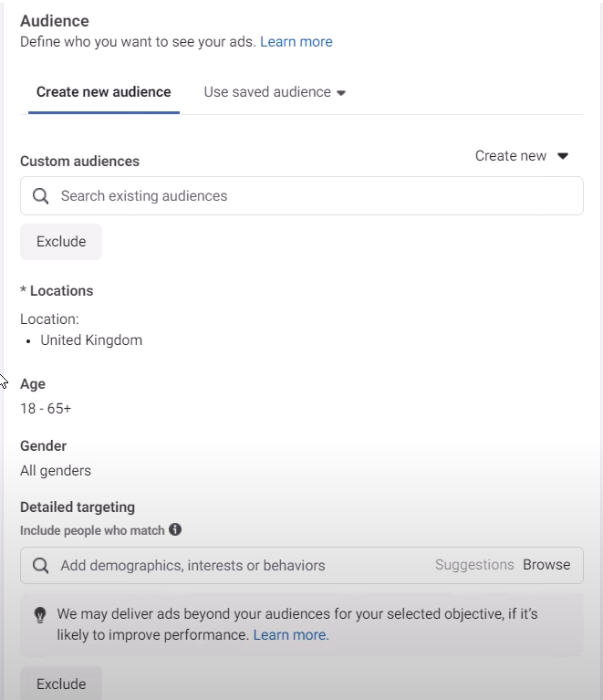
Task: Click the magnifier icon in Detailed targeting field
Action: click(40, 566)
